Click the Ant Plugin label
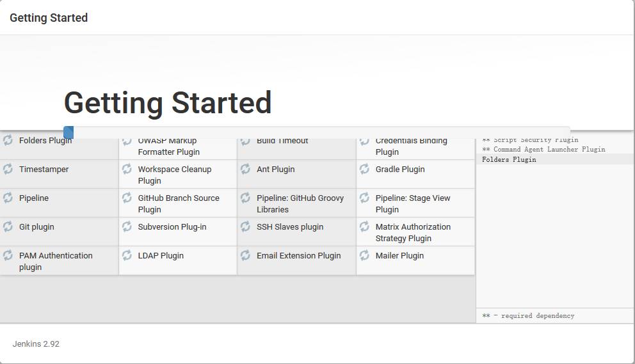 (x=276, y=170)
